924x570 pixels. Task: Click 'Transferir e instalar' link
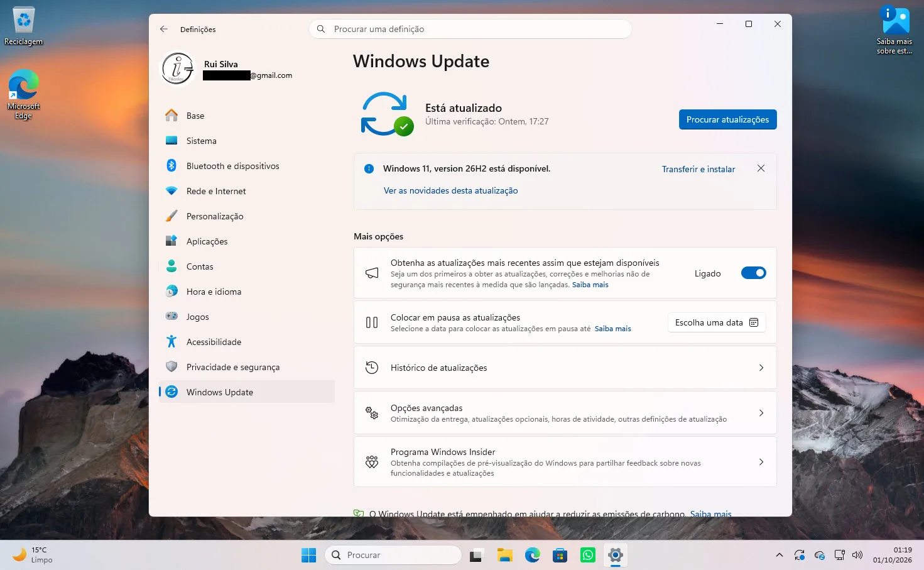698,169
